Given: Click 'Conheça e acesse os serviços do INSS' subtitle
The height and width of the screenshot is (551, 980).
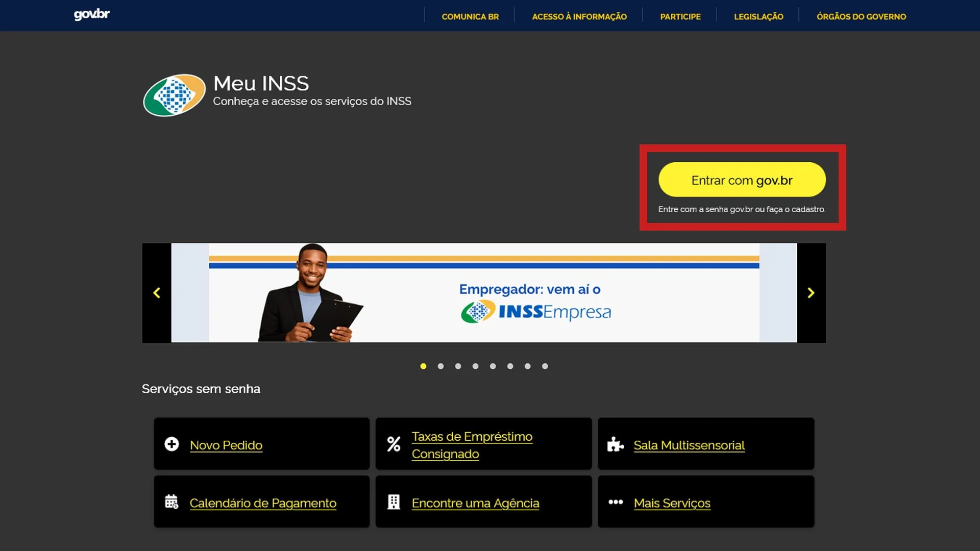Looking at the screenshot, I should (312, 102).
